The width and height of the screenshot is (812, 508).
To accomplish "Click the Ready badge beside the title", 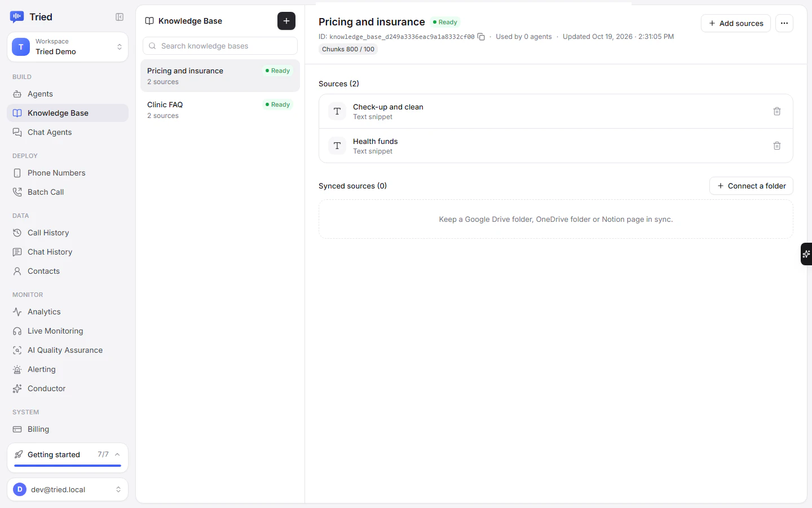I will coord(445,22).
